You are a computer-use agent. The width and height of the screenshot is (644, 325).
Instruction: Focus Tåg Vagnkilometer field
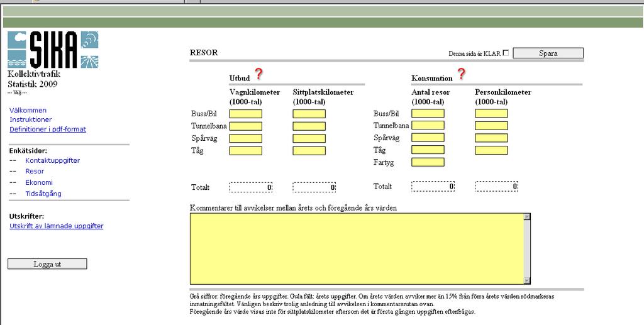click(x=246, y=151)
